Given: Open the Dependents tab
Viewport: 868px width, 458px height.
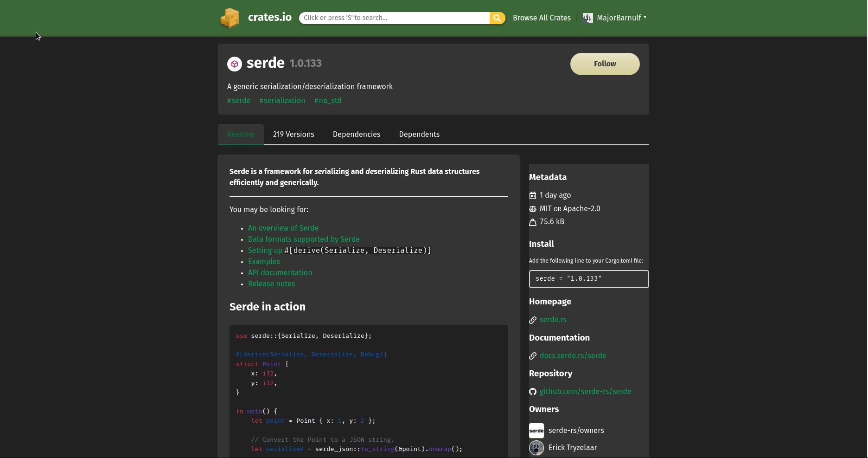Looking at the screenshot, I should click(x=419, y=135).
